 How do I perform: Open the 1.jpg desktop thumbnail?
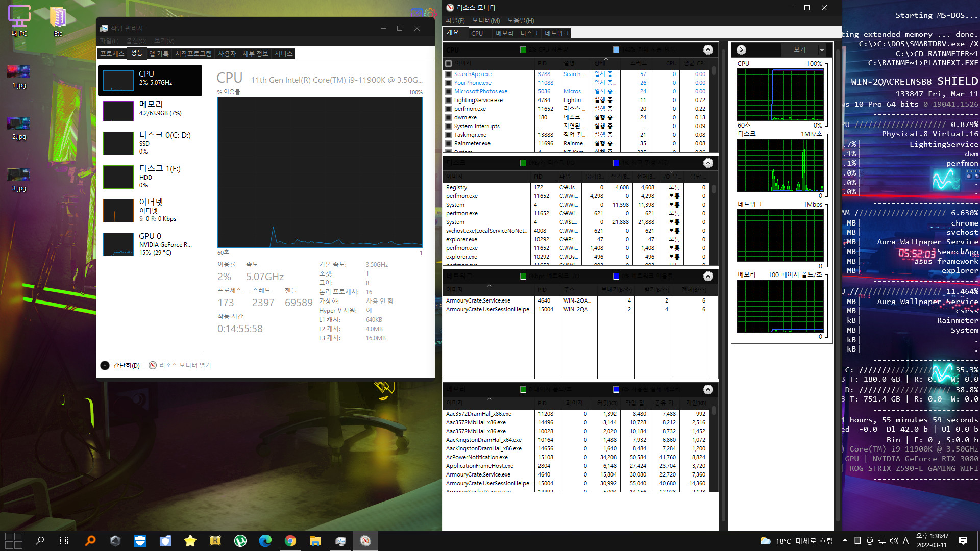click(19, 77)
